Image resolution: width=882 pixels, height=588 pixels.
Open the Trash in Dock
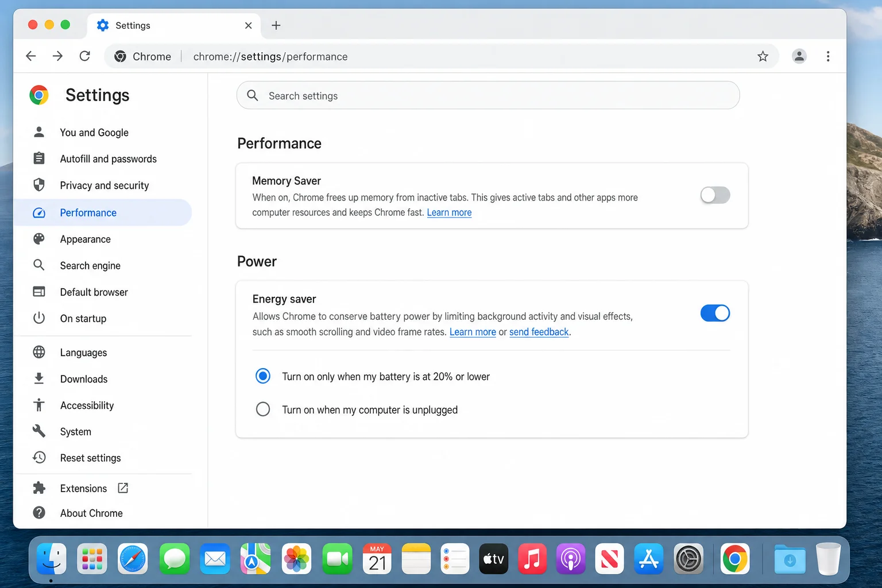(x=828, y=559)
